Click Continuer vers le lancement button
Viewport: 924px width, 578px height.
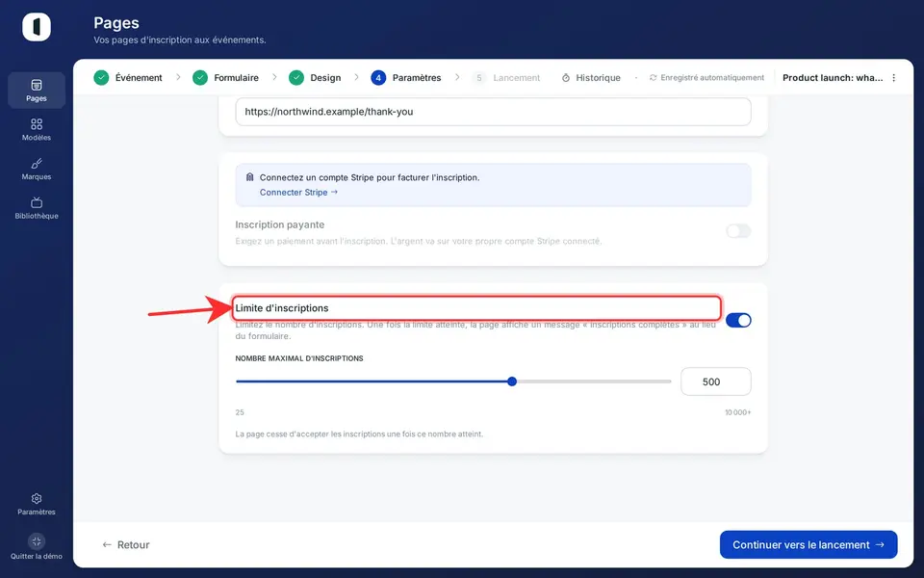(x=808, y=545)
